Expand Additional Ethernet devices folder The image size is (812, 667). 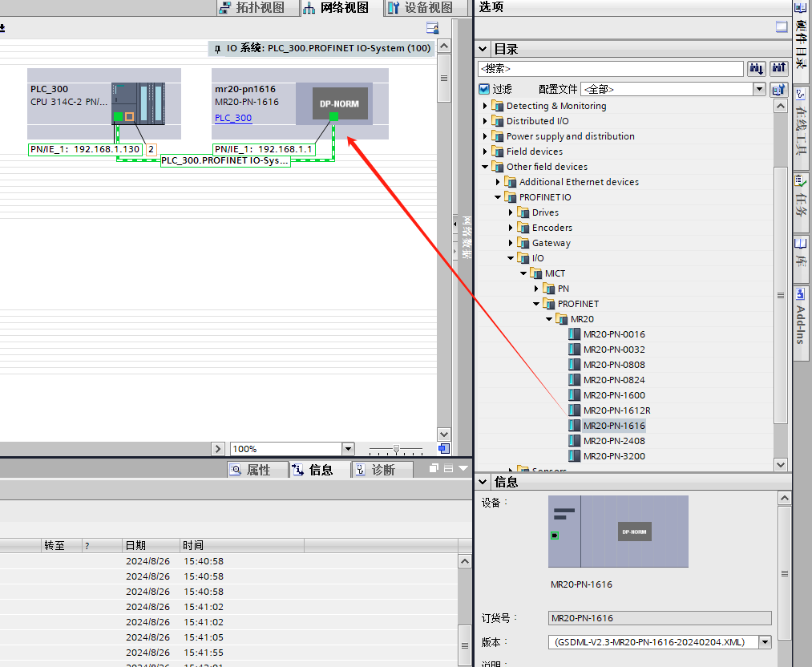[x=498, y=182]
